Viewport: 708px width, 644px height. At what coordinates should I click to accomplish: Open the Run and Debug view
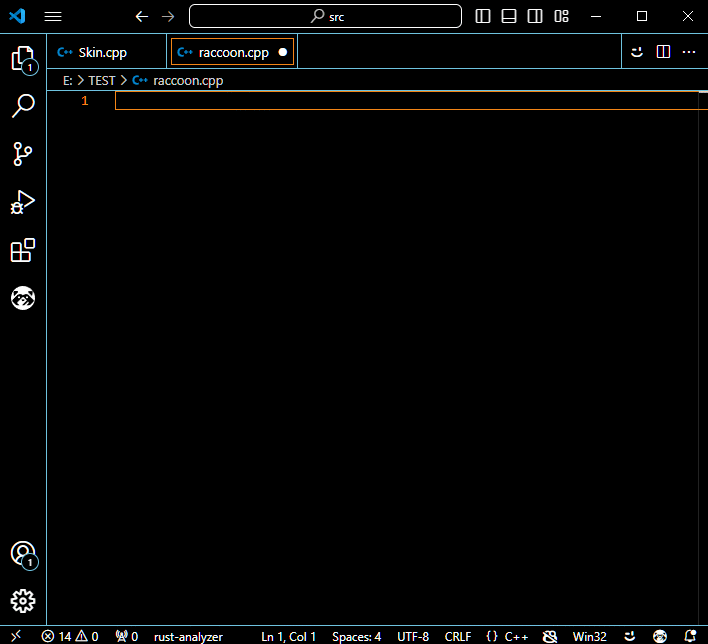click(22, 202)
